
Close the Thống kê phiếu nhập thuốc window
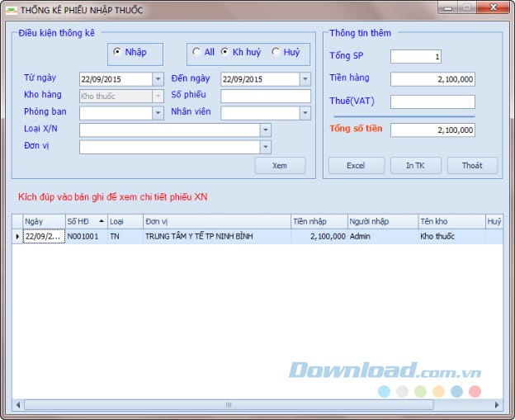494,7
